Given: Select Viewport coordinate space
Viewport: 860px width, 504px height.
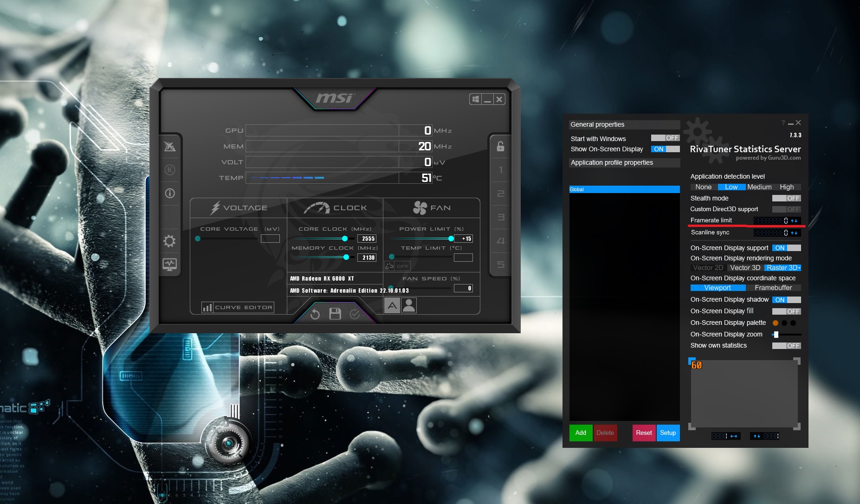Looking at the screenshot, I should pyautogui.click(x=718, y=288).
